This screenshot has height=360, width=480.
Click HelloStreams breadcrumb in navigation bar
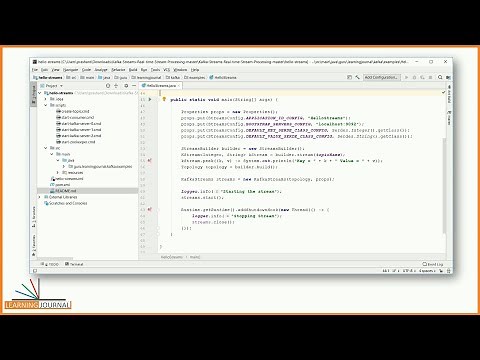pyautogui.click(x=223, y=77)
